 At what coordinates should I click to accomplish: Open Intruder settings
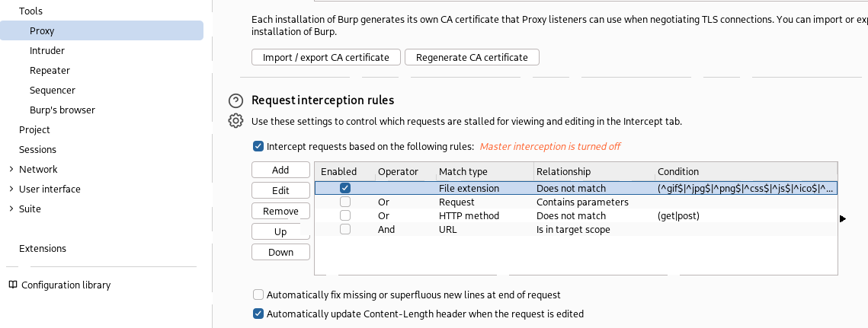click(x=47, y=51)
